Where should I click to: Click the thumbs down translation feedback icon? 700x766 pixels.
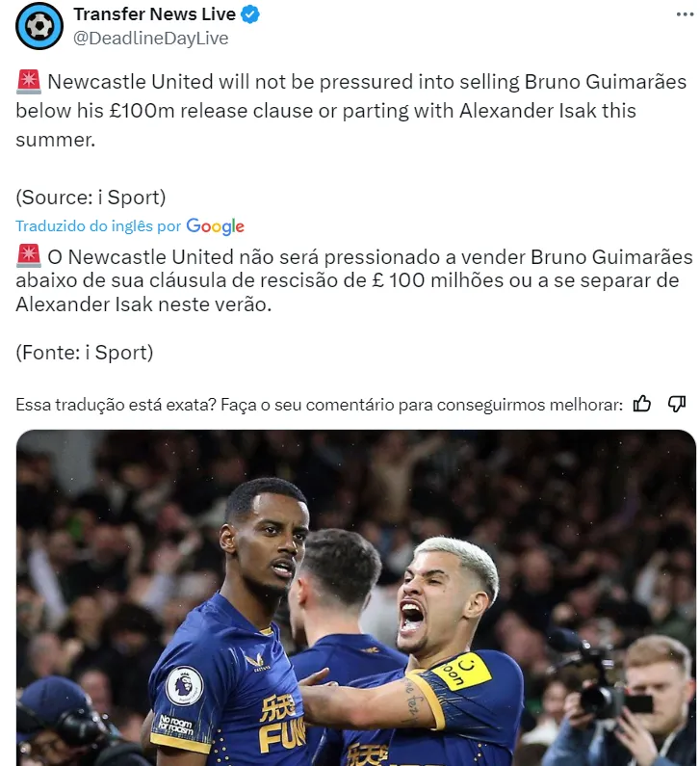click(x=677, y=404)
